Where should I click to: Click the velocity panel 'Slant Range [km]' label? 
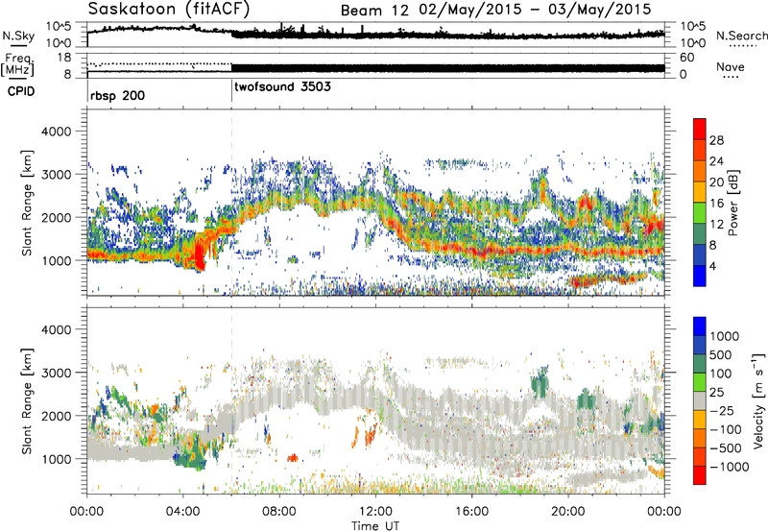(x=27, y=401)
